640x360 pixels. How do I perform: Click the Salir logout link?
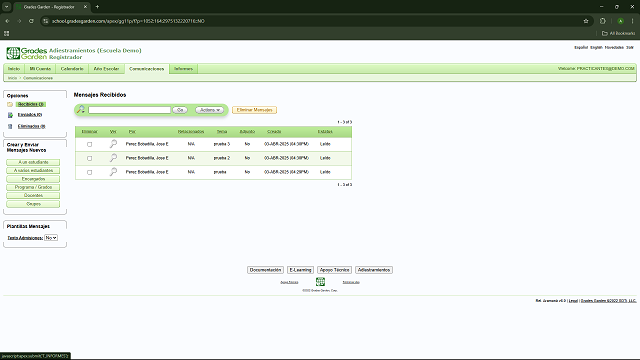(x=630, y=47)
